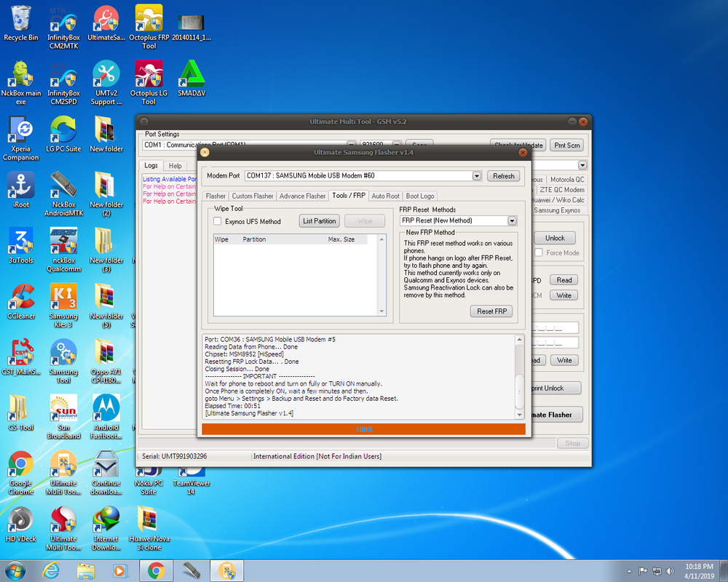The image size is (728, 582).
Task: Open NckBox AndroidMTK shortcut
Action: (x=63, y=194)
